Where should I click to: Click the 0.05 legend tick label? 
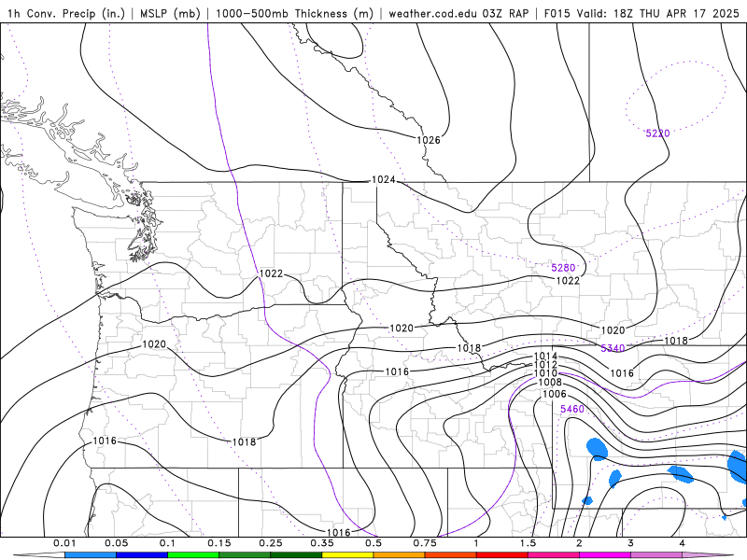pos(116,543)
